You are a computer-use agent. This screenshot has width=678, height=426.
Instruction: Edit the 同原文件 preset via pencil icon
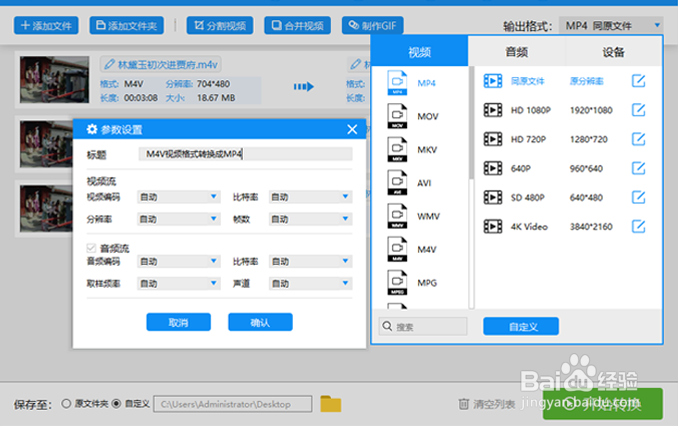638,81
